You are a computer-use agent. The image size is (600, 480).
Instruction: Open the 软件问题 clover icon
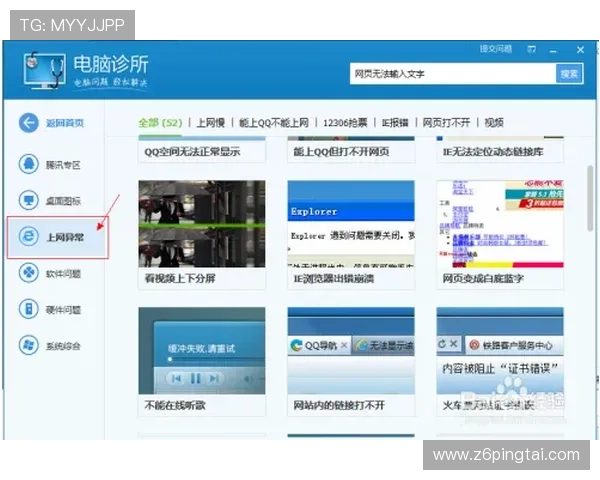pyautogui.click(x=29, y=273)
